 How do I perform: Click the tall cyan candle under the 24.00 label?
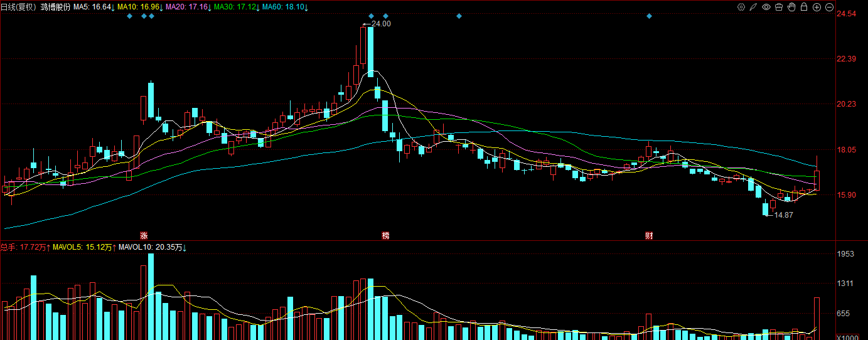[x=370, y=52]
